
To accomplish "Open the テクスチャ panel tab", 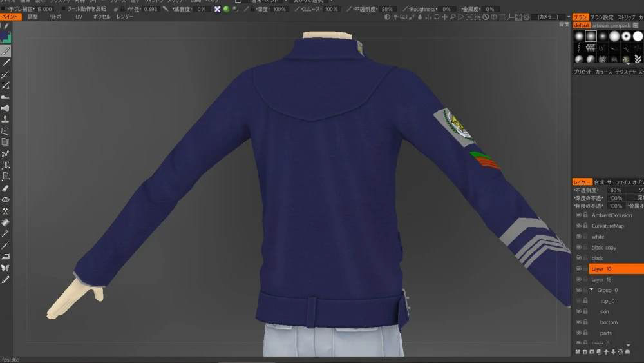I will point(625,72).
